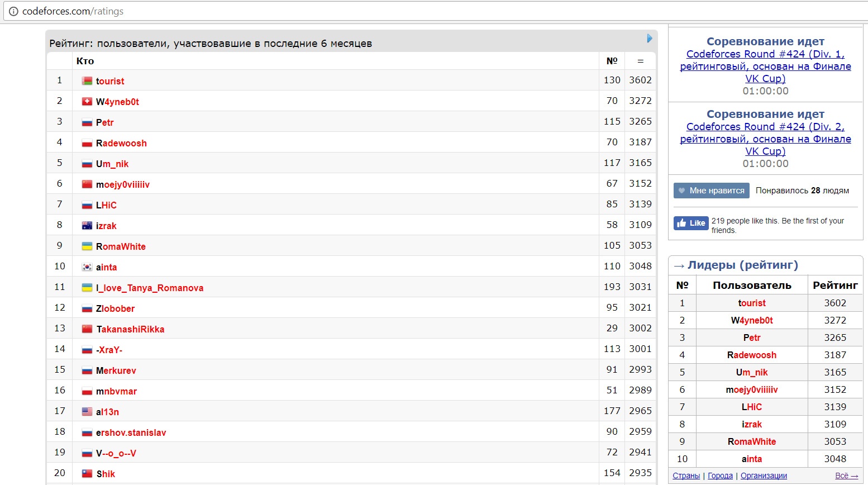Click the blue arrow in ratings header
868x485 pixels.
[650, 38]
